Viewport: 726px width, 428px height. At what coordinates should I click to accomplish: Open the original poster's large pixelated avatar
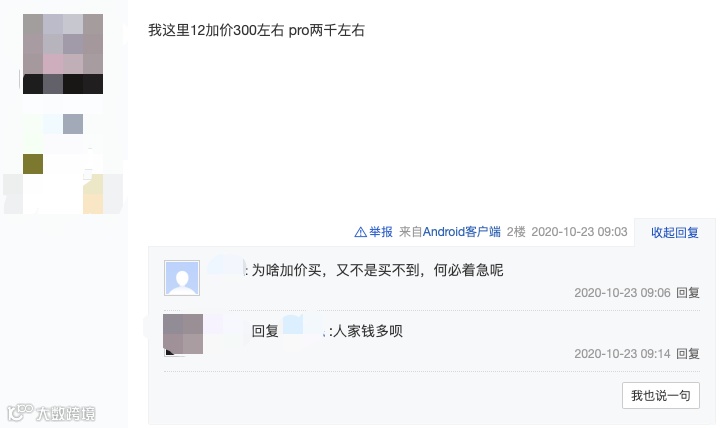tap(63, 54)
